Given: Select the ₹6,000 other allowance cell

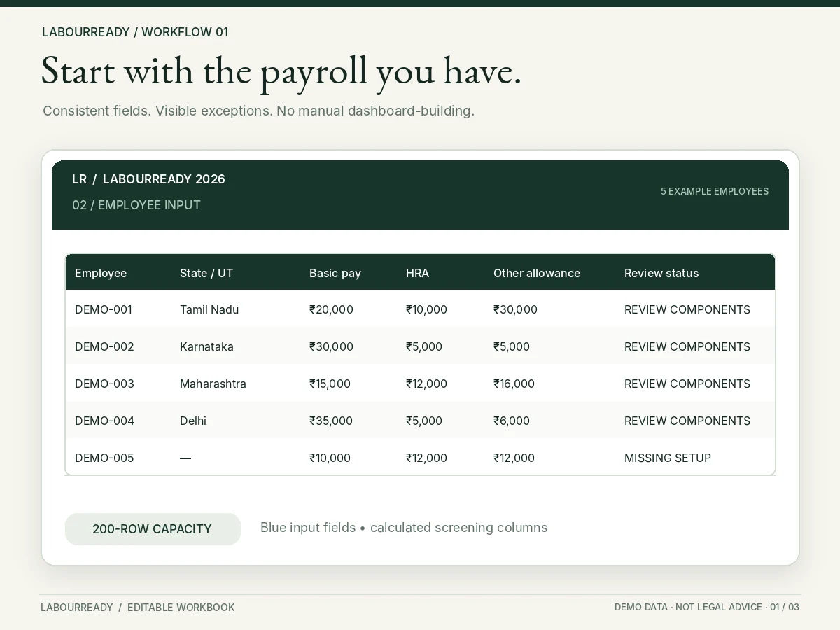Looking at the screenshot, I should click(x=512, y=421).
